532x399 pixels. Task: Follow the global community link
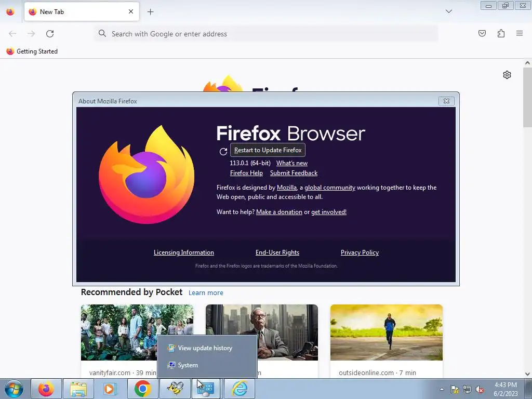pyautogui.click(x=330, y=188)
